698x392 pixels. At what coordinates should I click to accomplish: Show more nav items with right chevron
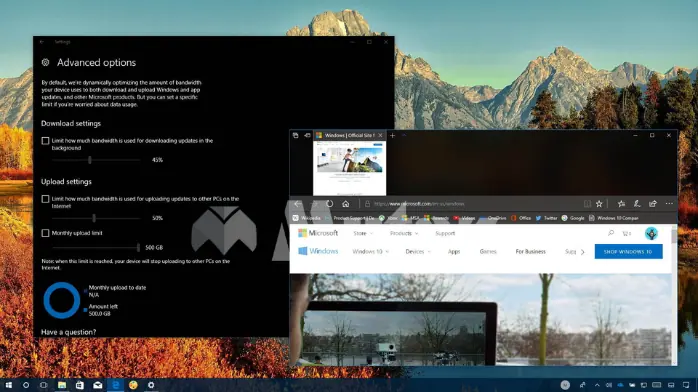point(583,252)
